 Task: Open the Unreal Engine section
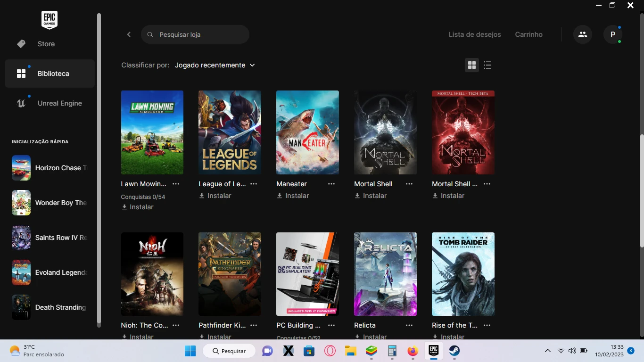[50, 103]
